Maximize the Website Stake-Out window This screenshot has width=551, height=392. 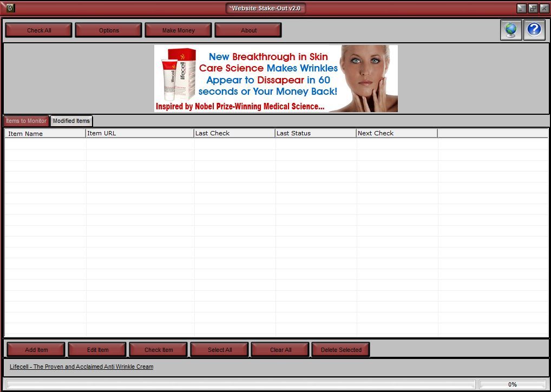[533, 8]
